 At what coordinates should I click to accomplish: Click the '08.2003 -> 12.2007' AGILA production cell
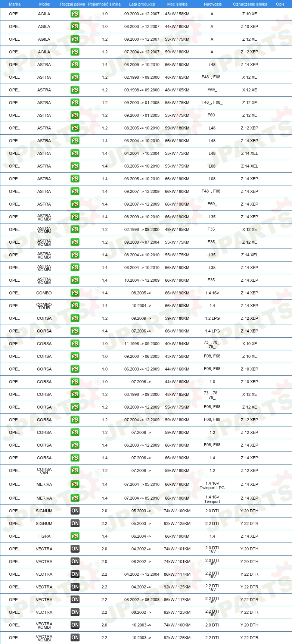142,26
